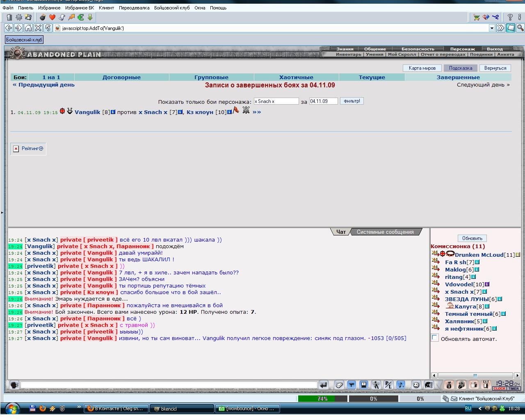Click the Подсказка button
Viewport: 525px width, 420px height.
coord(461,68)
